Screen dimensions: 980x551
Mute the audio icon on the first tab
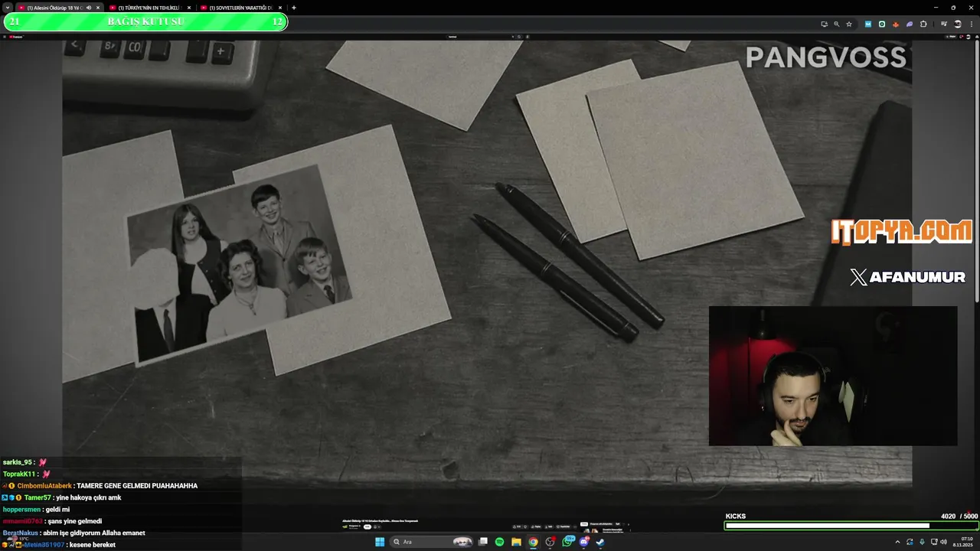[89, 8]
